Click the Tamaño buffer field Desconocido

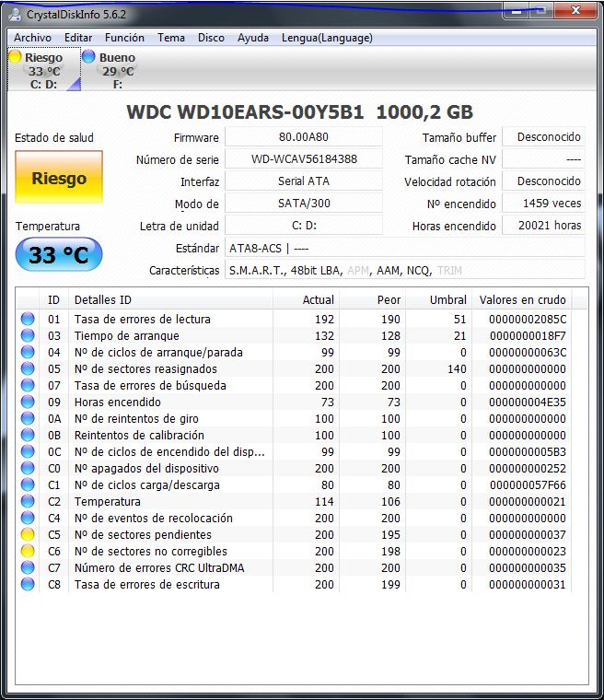544,136
